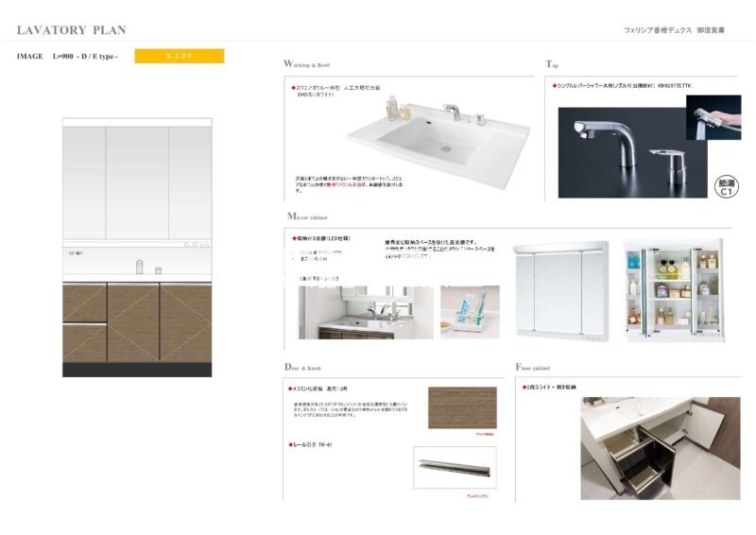Pick the brown woodgrain door finish swatch
This screenshot has height=535, width=756.
[461, 408]
